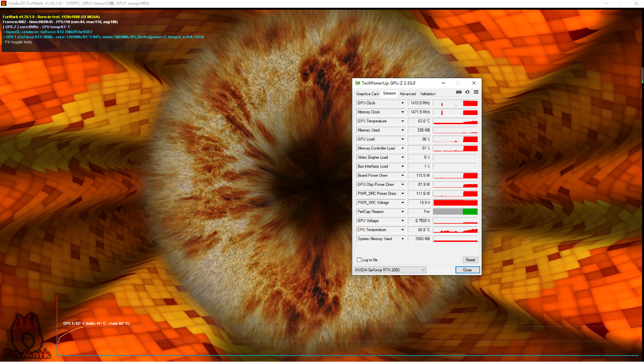This screenshot has height=362, width=644.
Task: Click the GPU-Z title bar app icon
Action: [357, 83]
